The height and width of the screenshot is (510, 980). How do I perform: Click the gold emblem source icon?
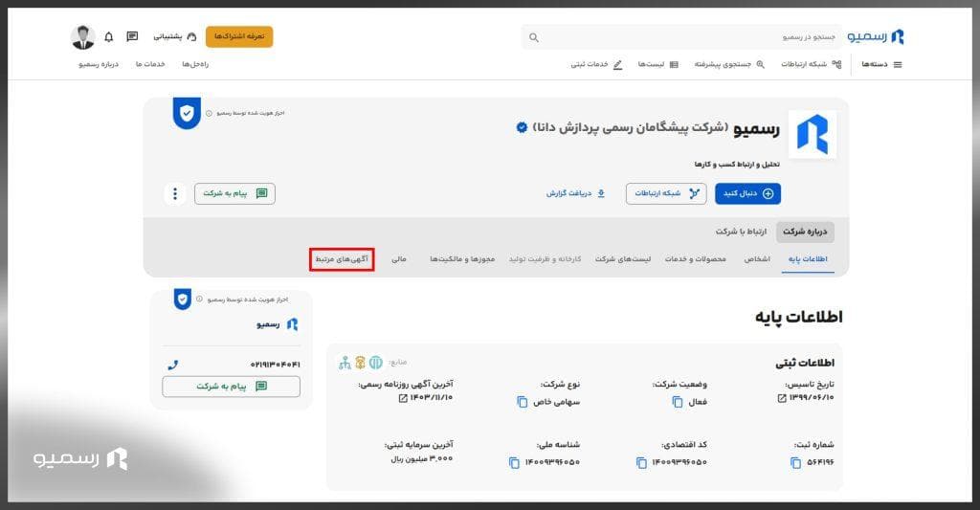click(x=360, y=363)
